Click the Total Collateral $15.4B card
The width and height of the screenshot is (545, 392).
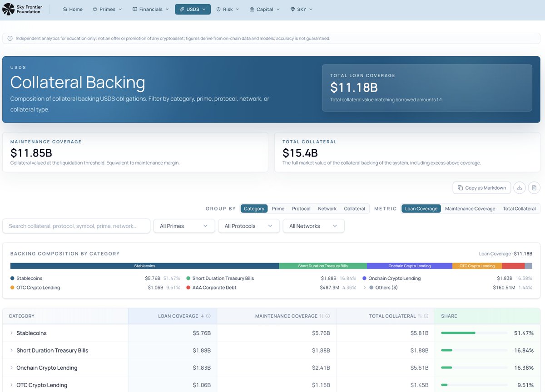pos(407,152)
